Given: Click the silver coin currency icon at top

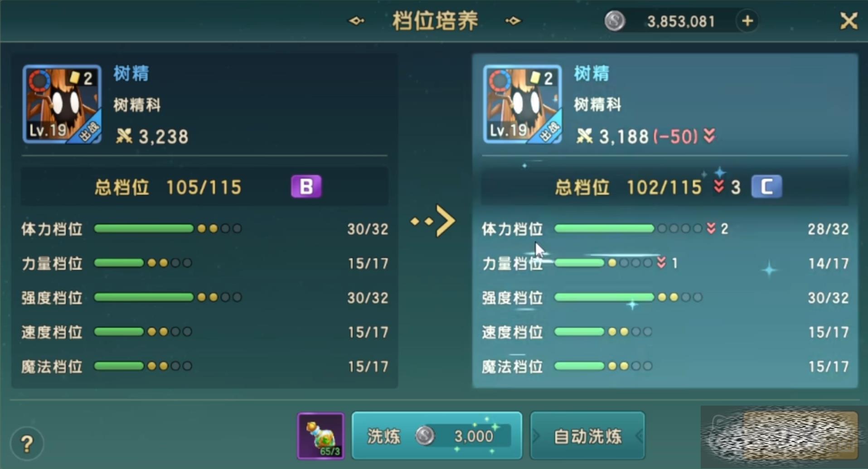Looking at the screenshot, I should coord(615,21).
